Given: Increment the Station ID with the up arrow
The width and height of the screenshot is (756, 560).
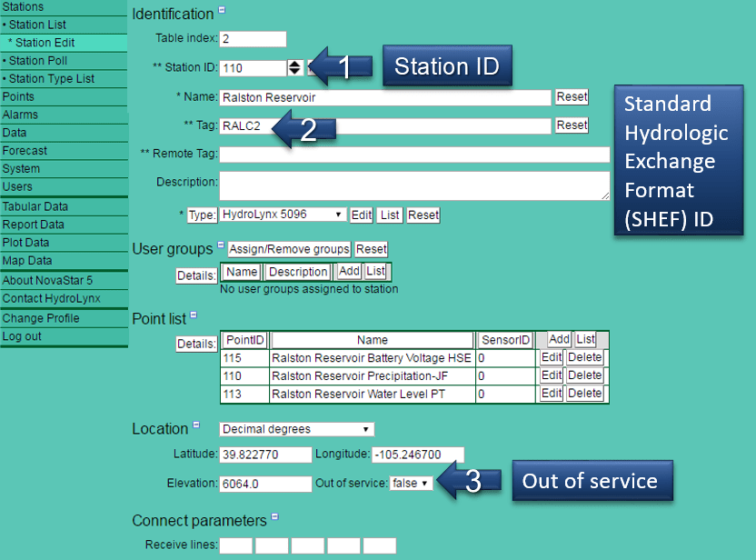Looking at the screenshot, I should pos(293,63).
